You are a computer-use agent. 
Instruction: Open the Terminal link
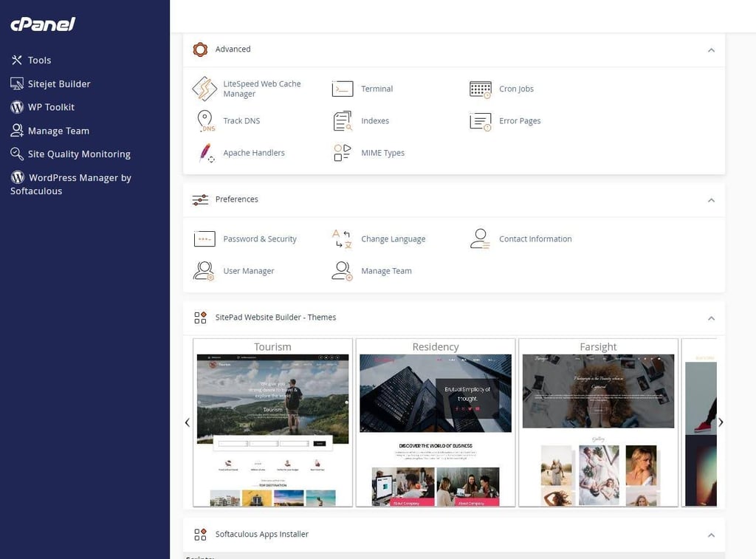point(377,89)
